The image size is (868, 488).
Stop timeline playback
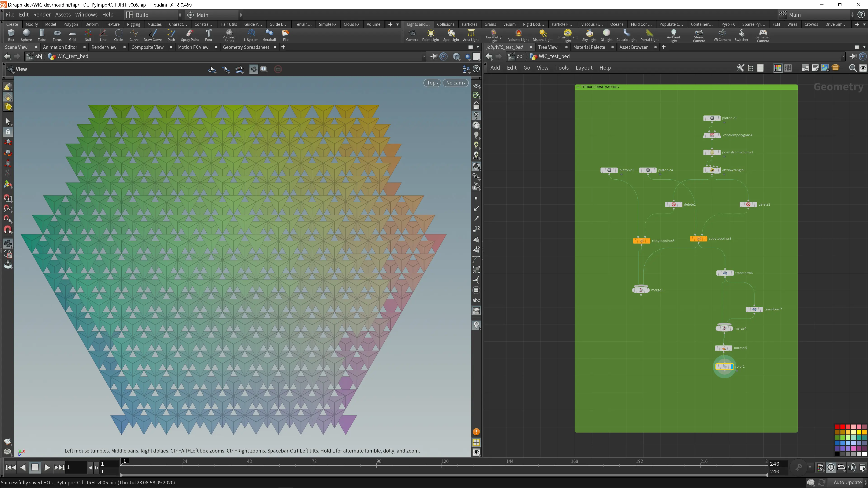click(35, 467)
